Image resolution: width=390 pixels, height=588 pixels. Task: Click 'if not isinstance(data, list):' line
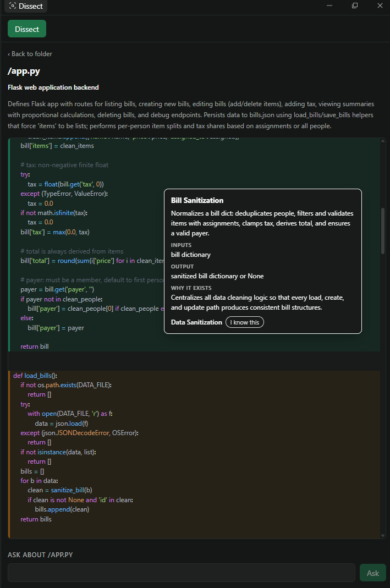(58, 452)
